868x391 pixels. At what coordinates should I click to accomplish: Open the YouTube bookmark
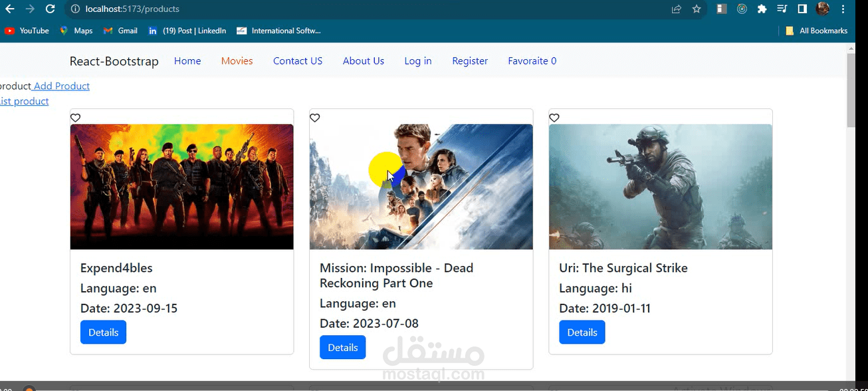[27, 31]
